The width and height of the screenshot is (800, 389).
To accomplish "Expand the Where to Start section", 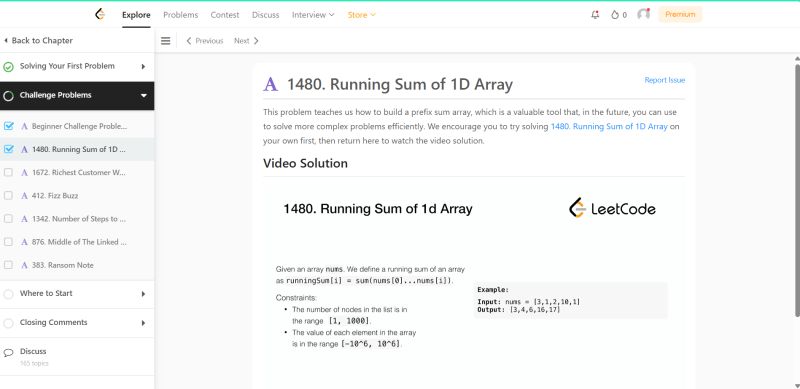I will point(143,294).
